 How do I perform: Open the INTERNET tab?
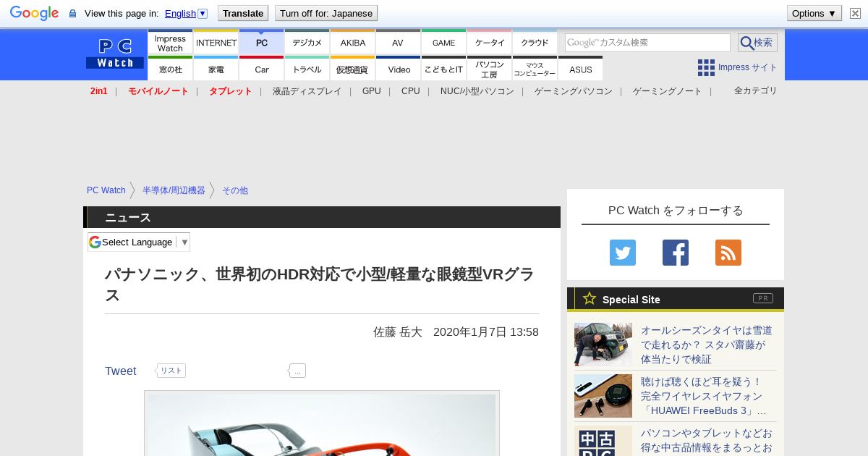(x=216, y=42)
